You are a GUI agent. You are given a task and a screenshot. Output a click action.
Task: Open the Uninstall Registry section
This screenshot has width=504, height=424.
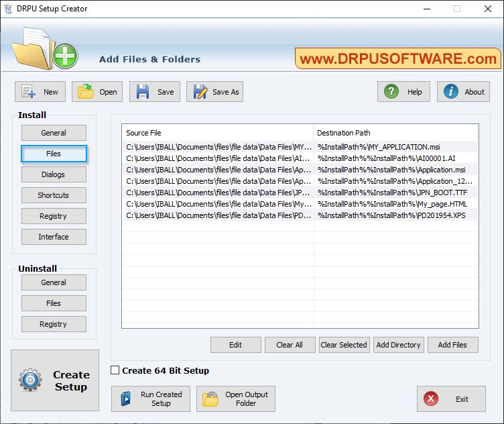tap(54, 324)
